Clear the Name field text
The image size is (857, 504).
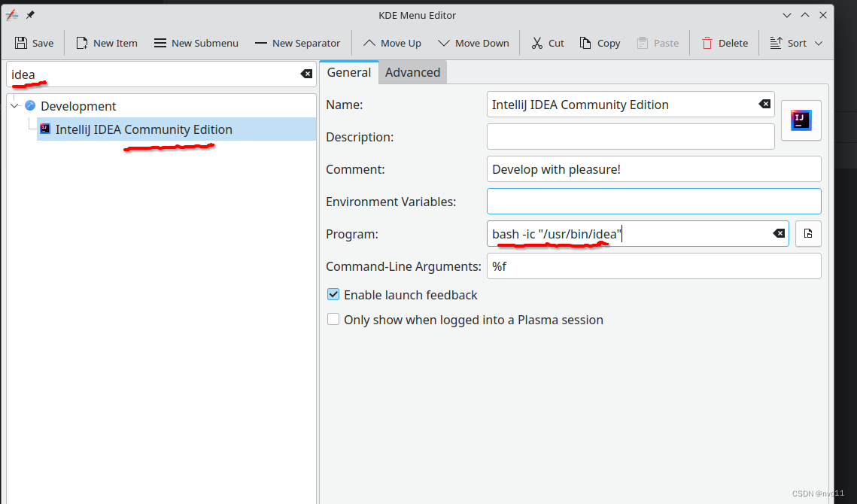click(764, 104)
